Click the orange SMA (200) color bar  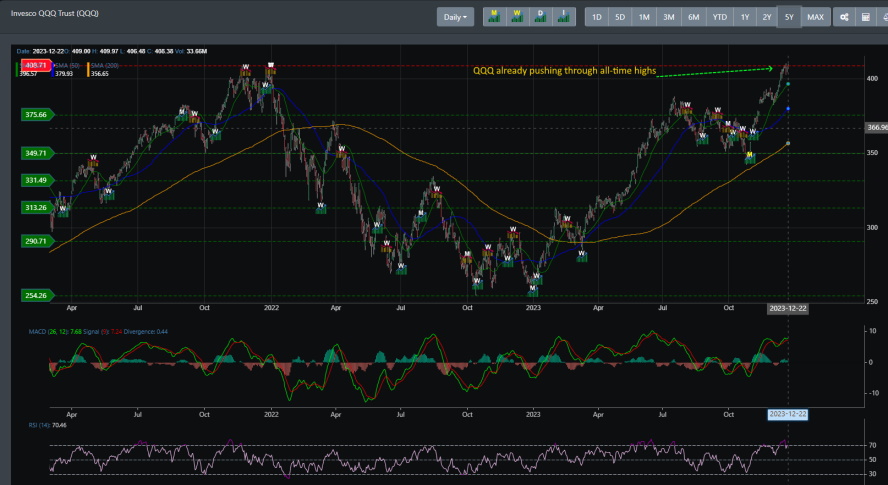tap(88, 69)
